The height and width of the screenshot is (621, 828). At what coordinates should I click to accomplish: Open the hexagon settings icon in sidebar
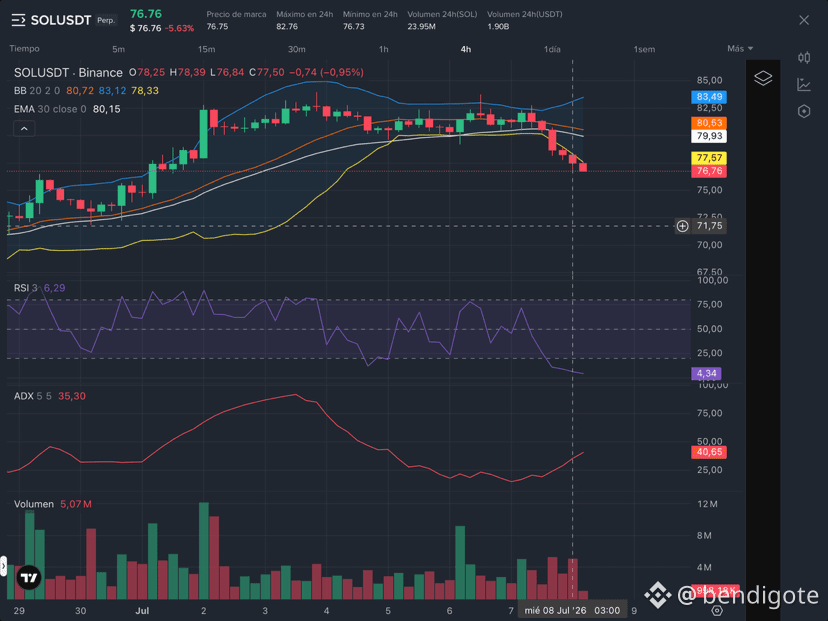click(804, 111)
